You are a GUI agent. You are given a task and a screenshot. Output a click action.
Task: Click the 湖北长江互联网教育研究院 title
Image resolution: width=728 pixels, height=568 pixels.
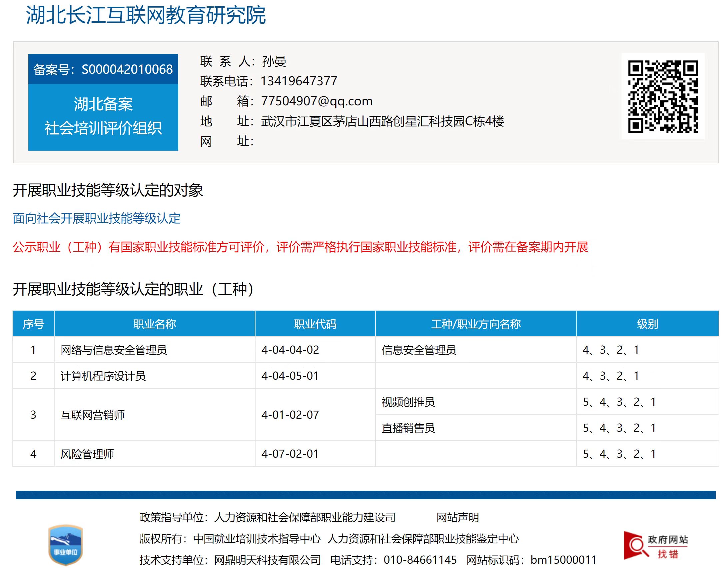[x=146, y=15]
